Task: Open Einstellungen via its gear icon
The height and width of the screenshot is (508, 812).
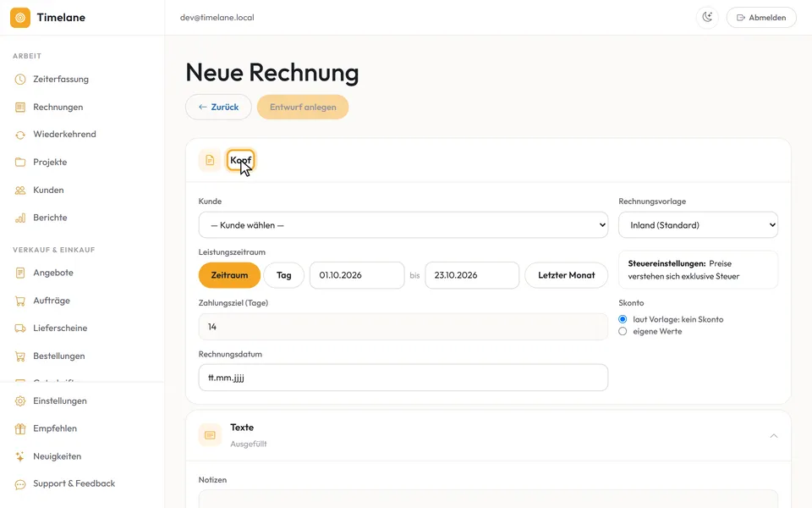Action: tap(20, 401)
